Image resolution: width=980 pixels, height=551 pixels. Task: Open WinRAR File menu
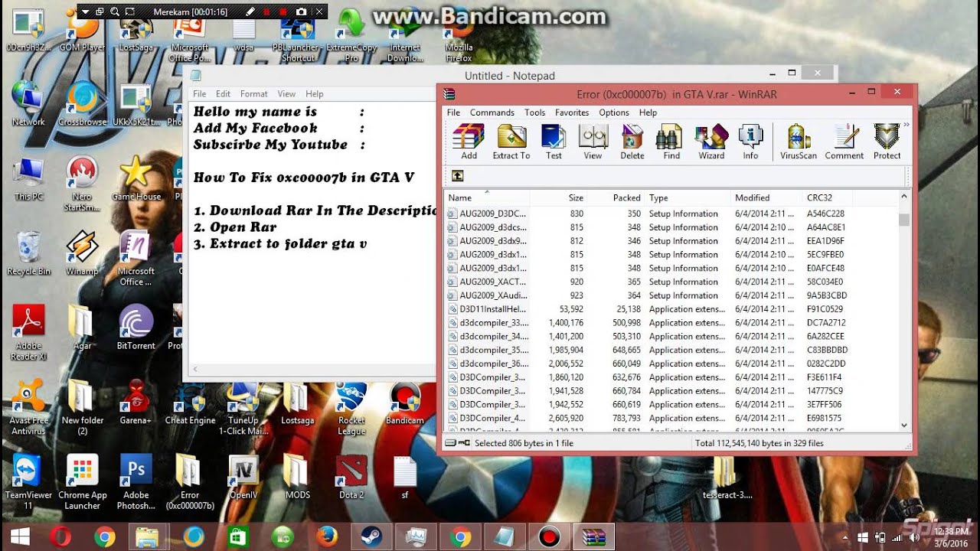[454, 112]
